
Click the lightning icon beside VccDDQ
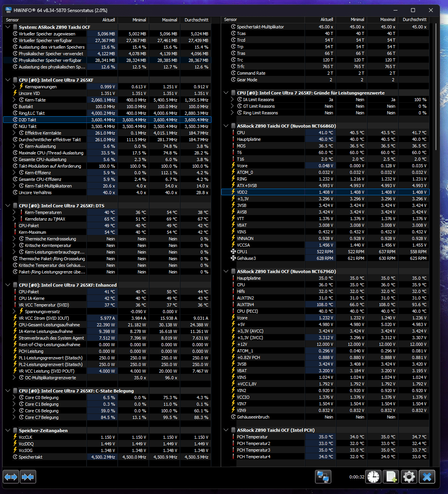[x=15, y=444]
